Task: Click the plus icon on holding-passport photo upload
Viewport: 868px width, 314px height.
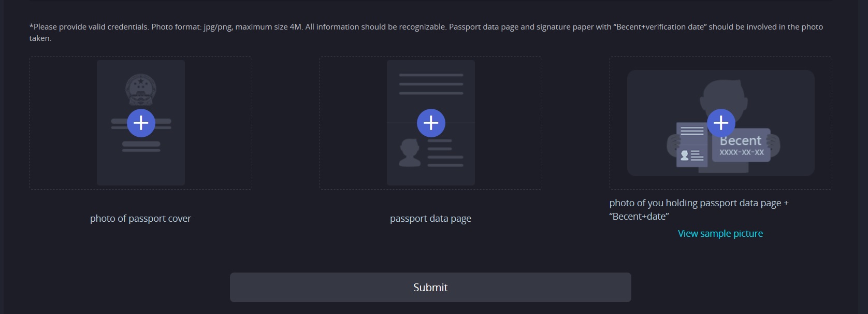Action: pyautogui.click(x=721, y=123)
